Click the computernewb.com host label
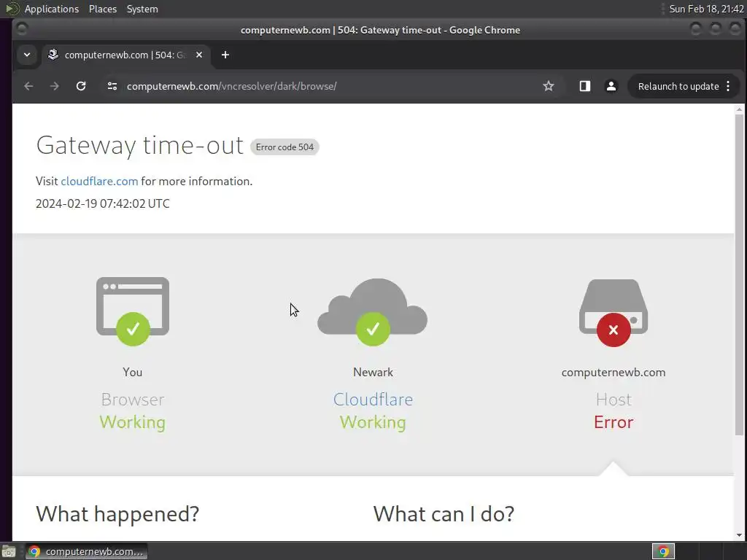The image size is (747, 560). [614, 373]
